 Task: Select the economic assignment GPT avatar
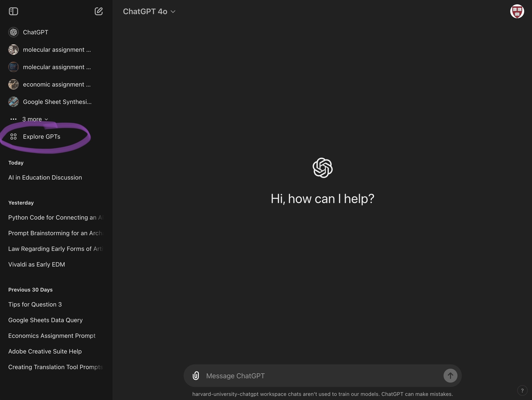click(x=13, y=84)
